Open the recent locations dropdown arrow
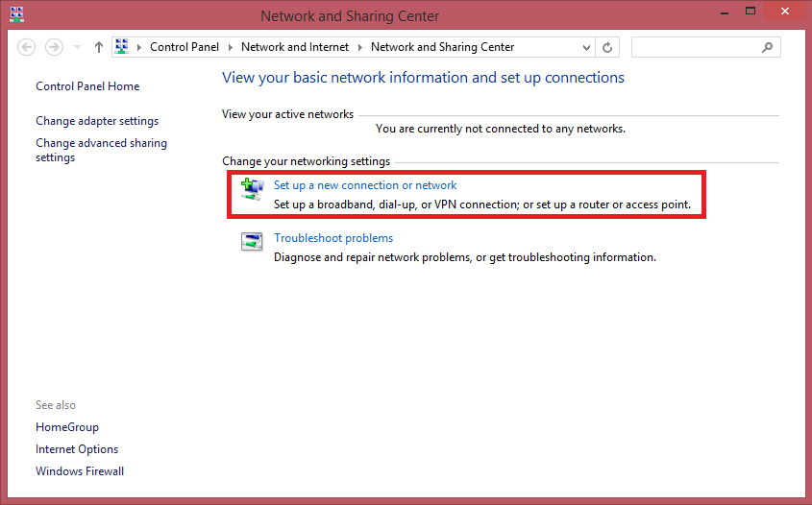Image resolution: width=812 pixels, height=505 pixels. [x=77, y=47]
